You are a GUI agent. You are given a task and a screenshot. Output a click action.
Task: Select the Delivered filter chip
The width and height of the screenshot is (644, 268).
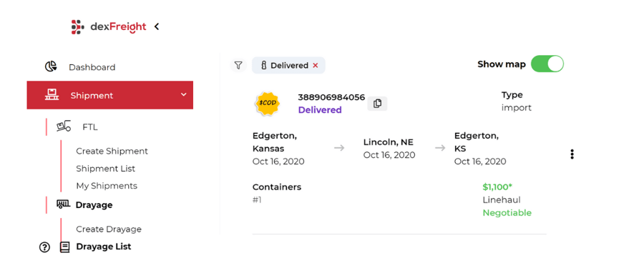289,65
